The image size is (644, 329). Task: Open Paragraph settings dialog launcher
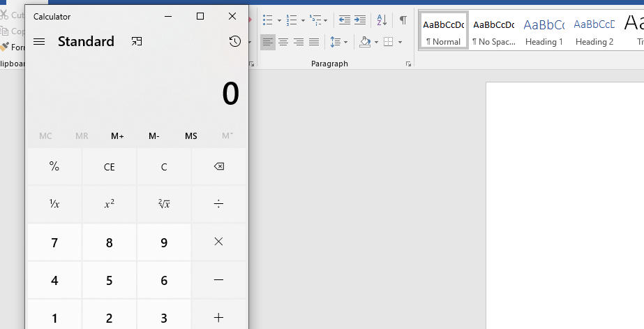(408, 64)
